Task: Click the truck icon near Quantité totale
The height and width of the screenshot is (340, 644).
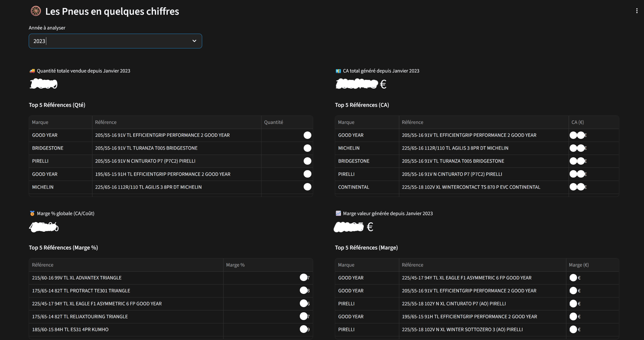Action: pos(32,71)
